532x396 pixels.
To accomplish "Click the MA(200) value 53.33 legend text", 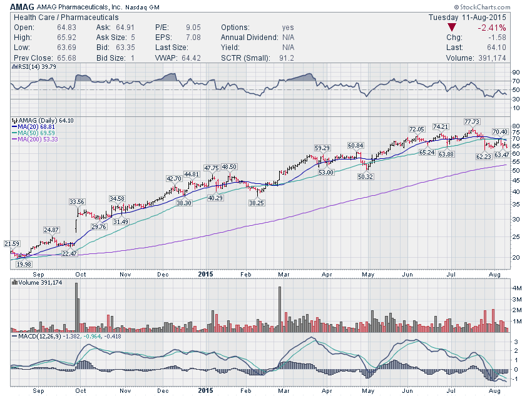I will (x=51, y=139).
